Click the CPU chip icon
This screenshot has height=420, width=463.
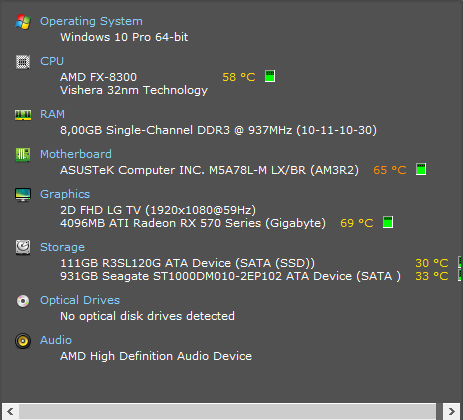click(23, 62)
